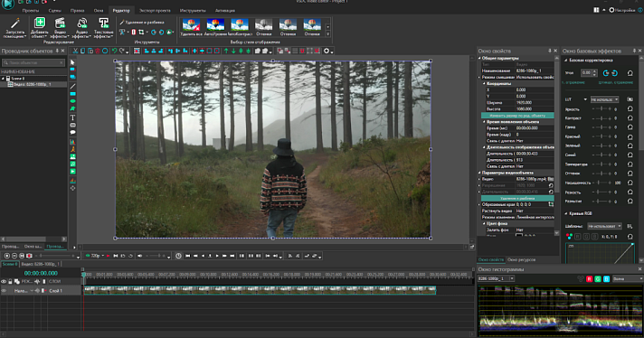Open the gear settings icon in the editing toolbar
The width and height of the screenshot is (644, 338).
click(x=327, y=51)
